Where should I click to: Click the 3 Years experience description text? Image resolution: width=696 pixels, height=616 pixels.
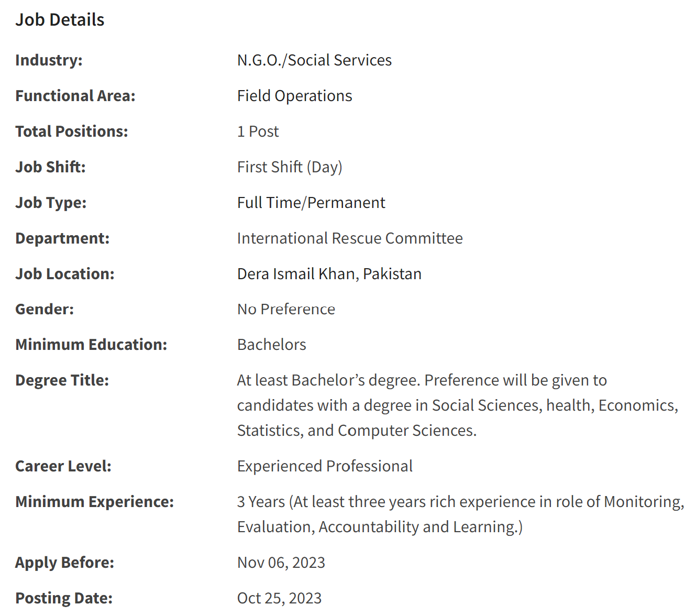point(460,514)
